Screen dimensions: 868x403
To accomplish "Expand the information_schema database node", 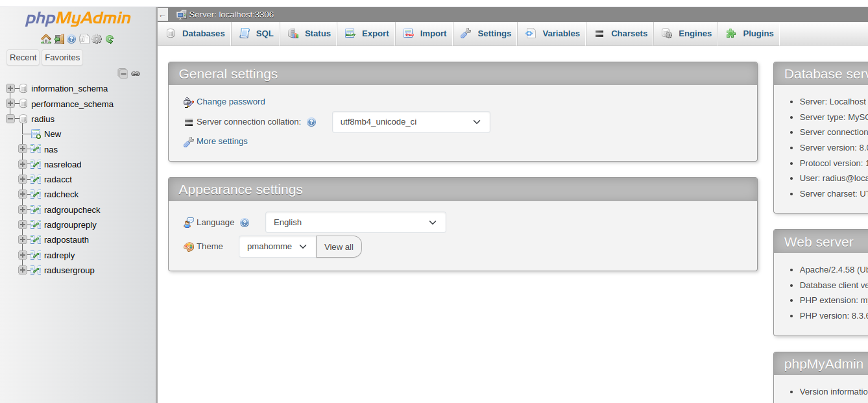I will pyautogui.click(x=10, y=88).
